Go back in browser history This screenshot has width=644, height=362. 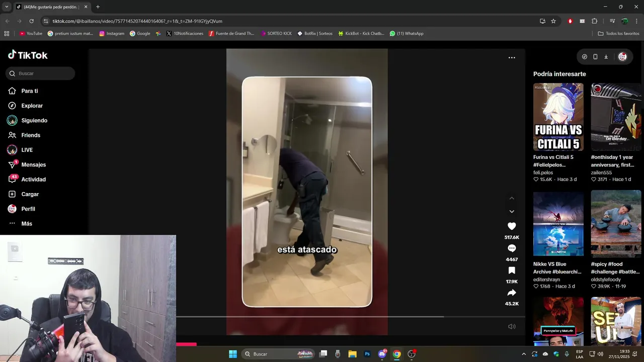coord(7,21)
